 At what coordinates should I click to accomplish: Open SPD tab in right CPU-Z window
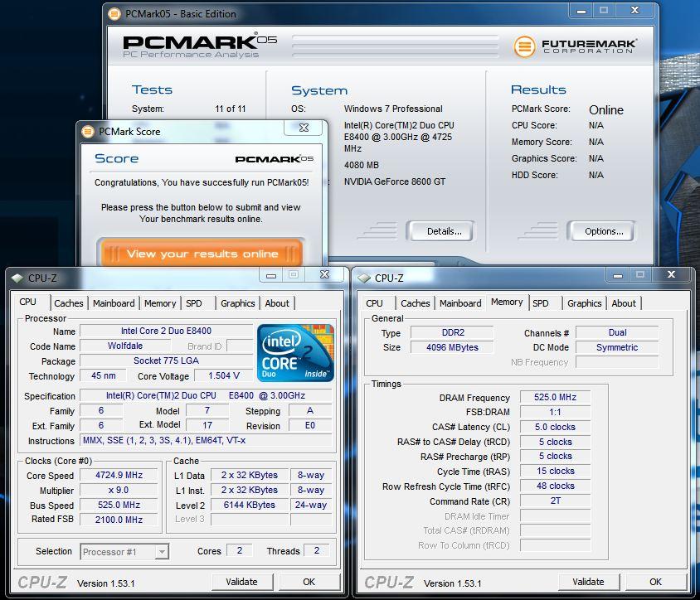[x=540, y=303]
